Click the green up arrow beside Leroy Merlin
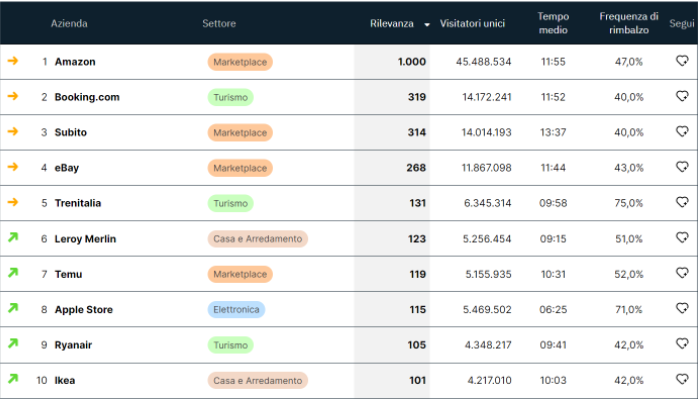This screenshot has width=698, height=401. coord(13,237)
